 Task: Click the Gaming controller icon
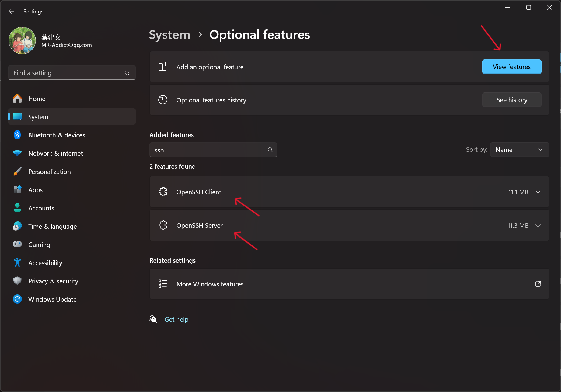[x=17, y=244]
